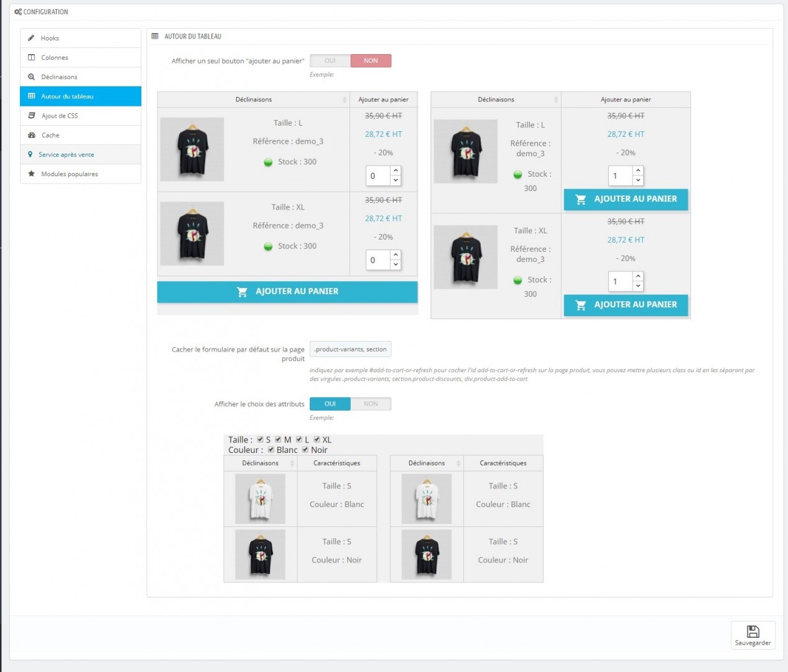Image resolution: width=788 pixels, height=672 pixels.
Task: Click the Modules populaires star icon
Action: click(x=32, y=174)
